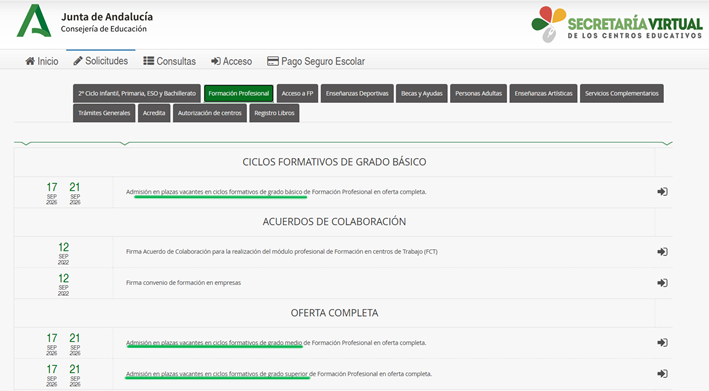The image size is (709, 391).
Task: Click the Junta de Andalucía green logo
Action: (34, 21)
